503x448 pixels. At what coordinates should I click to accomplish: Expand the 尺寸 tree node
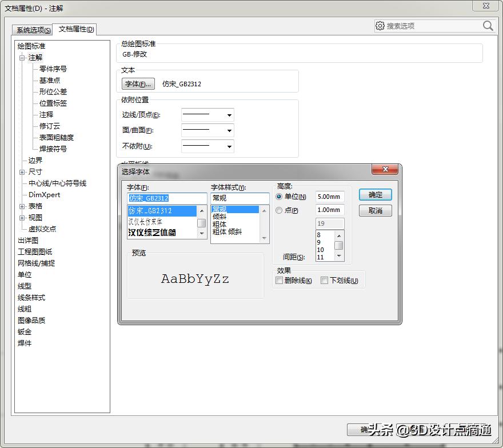click(x=21, y=171)
